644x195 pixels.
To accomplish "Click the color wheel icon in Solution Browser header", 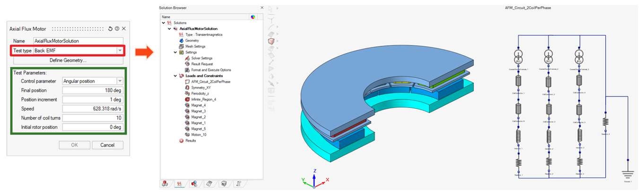I will point(253,17).
